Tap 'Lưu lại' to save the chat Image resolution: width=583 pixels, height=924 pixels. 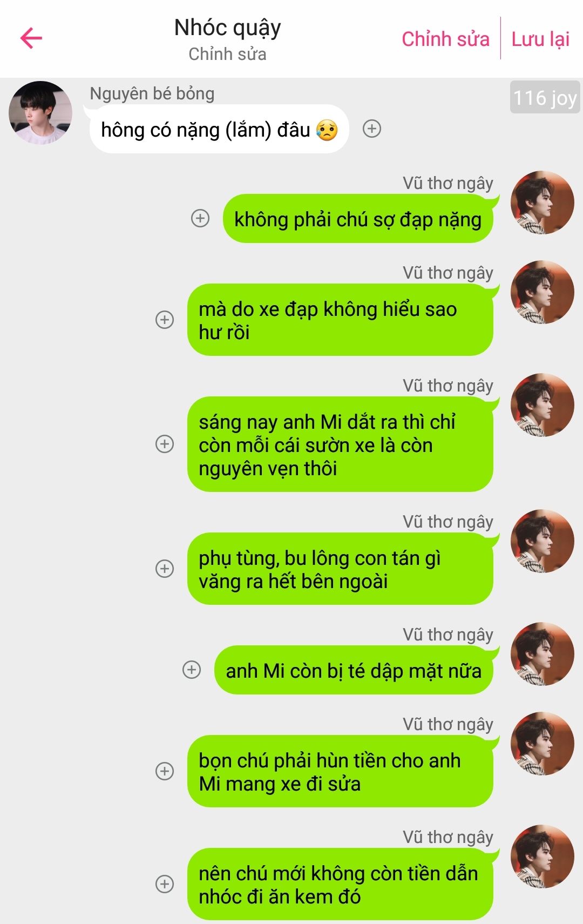(540, 39)
